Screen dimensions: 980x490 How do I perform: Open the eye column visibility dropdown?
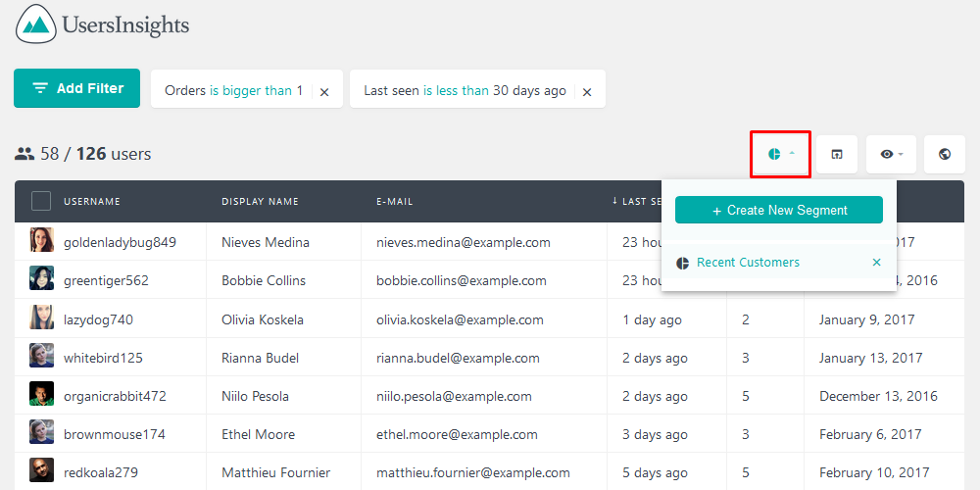coord(891,155)
